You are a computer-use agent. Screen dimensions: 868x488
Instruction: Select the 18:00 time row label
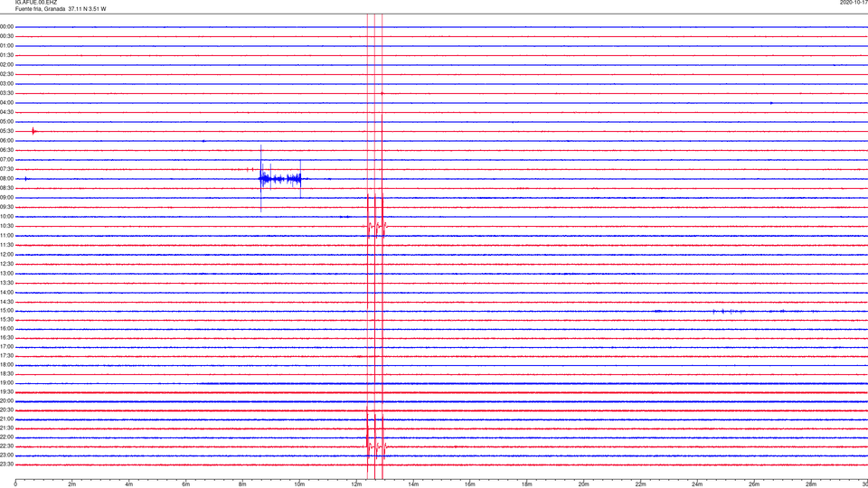pos(6,365)
